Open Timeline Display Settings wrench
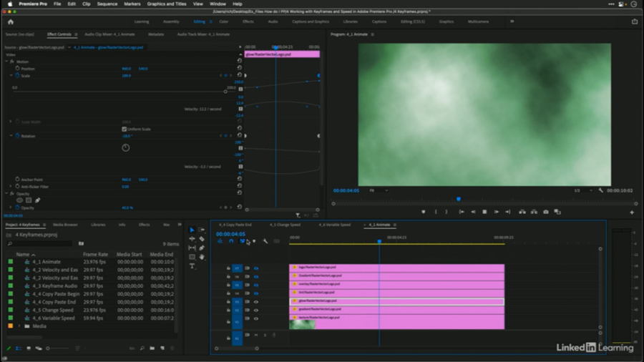The width and height of the screenshot is (644, 362). pos(265,241)
